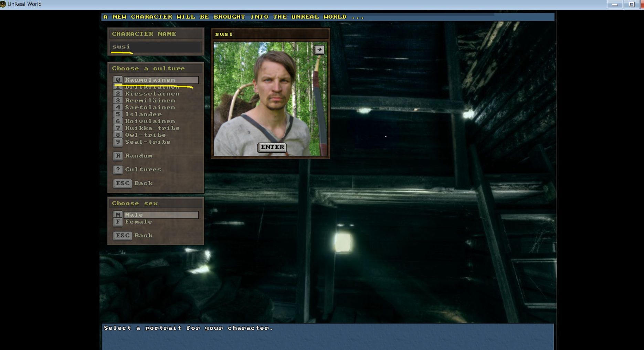Click the 'Choose a culture' heading
This screenshot has width=644, height=350.
click(x=148, y=69)
